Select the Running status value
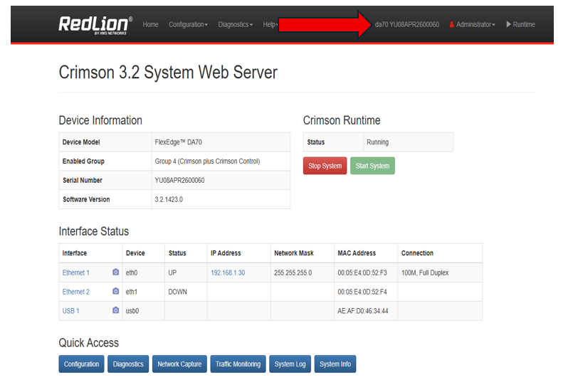Image resolution: width=568 pixels, height=392 pixels. (x=377, y=142)
